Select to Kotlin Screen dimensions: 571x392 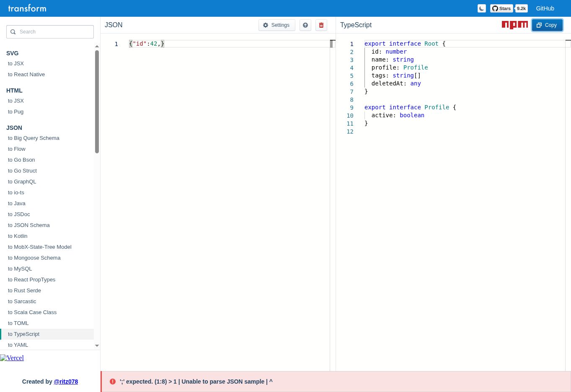click(x=18, y=236)
